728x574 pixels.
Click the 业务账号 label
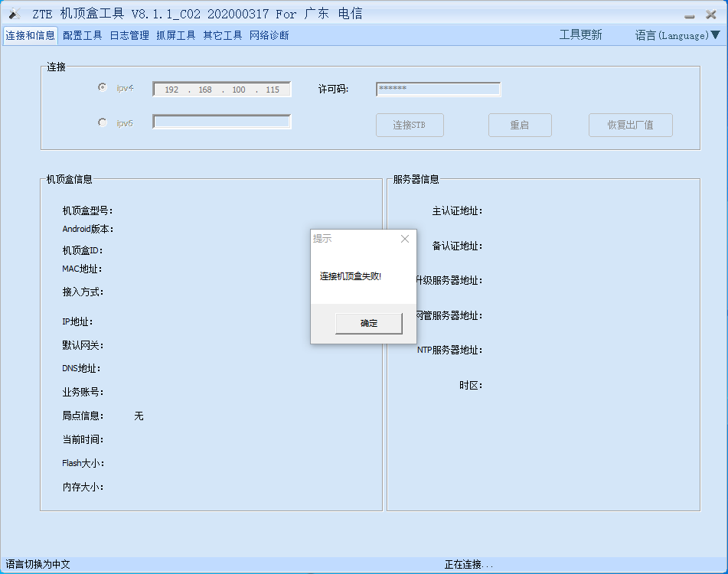83,392
